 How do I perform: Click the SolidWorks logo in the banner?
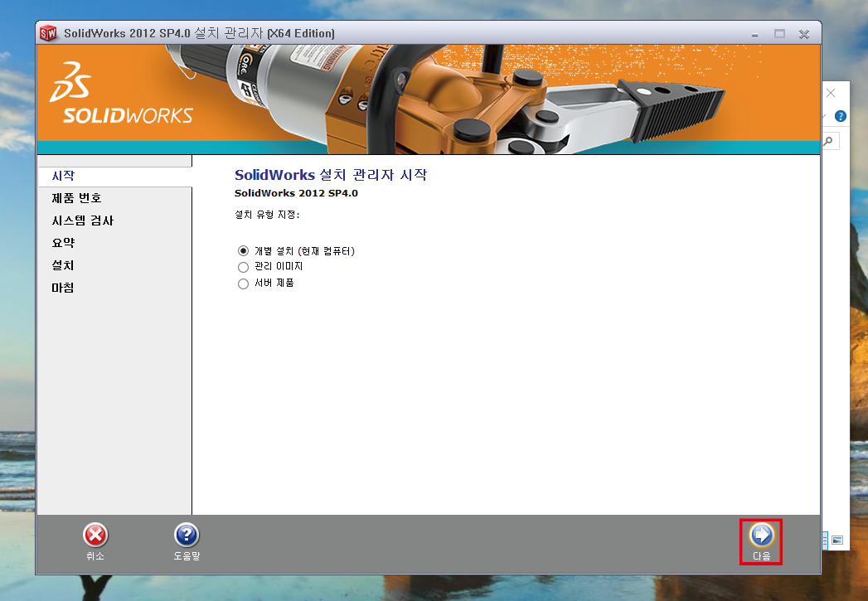pos(121,92)
